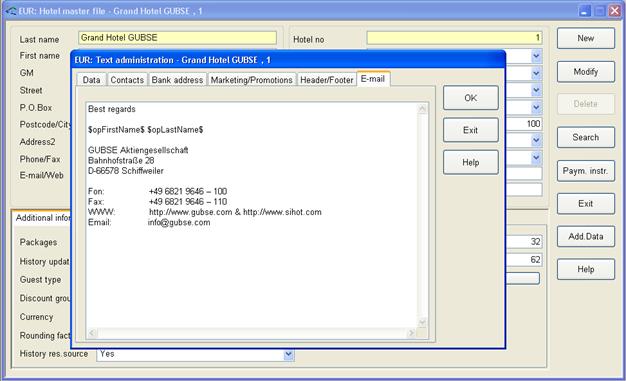
Task: Click the field showing value 100
Action: click(524, 124)
